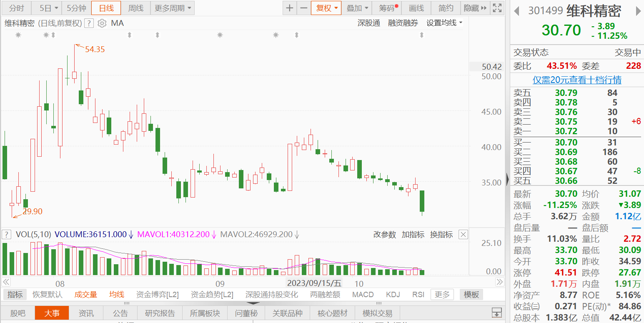The width and height of the screenshot is (644, 323).
Task: Click the 指标 button
Action: click(15, 295)
